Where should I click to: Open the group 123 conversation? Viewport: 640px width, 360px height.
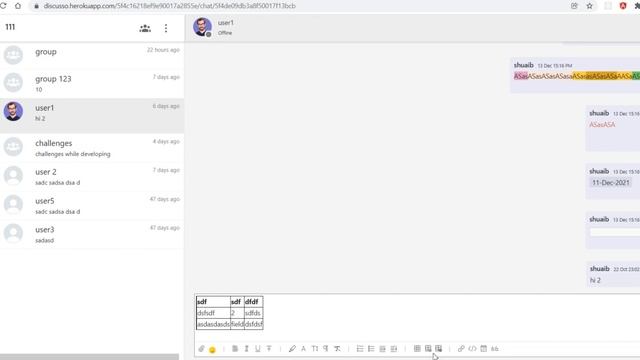click(92, 83)
